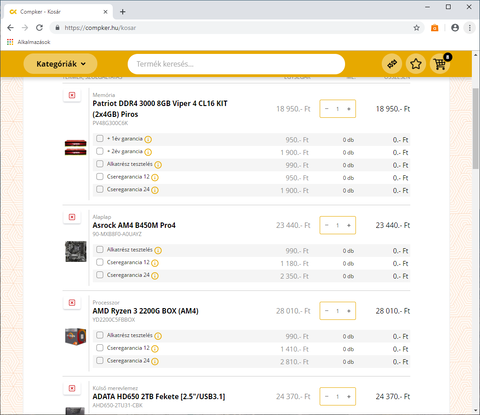Check Alkatrész tesztelés for Patriot memory

click(100, 164)
